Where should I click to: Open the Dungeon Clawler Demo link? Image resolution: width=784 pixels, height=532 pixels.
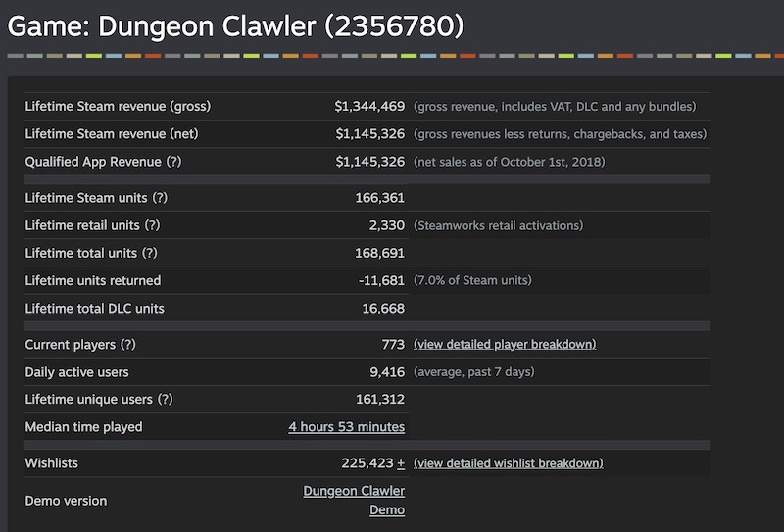(x=354, y=500)
